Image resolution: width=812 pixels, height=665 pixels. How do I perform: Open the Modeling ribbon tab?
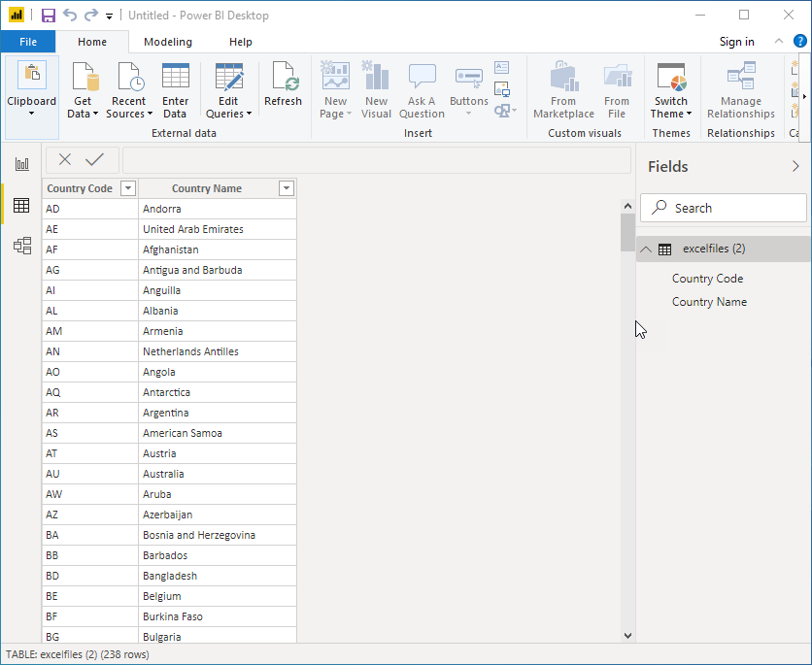point(168,42)
